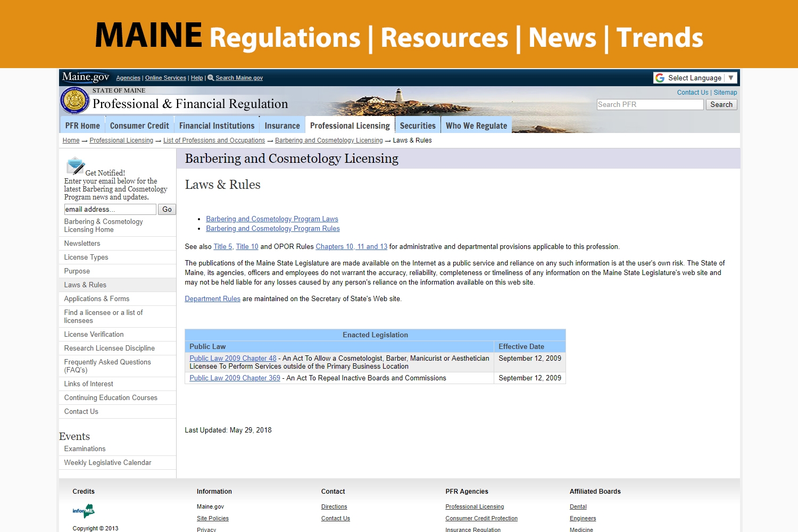Image resolution: width=798 pixels, height=532 pixels.
Task: Click Barbering and Cosmetology Licensing breadcrumb
Action: click(329, 140)
